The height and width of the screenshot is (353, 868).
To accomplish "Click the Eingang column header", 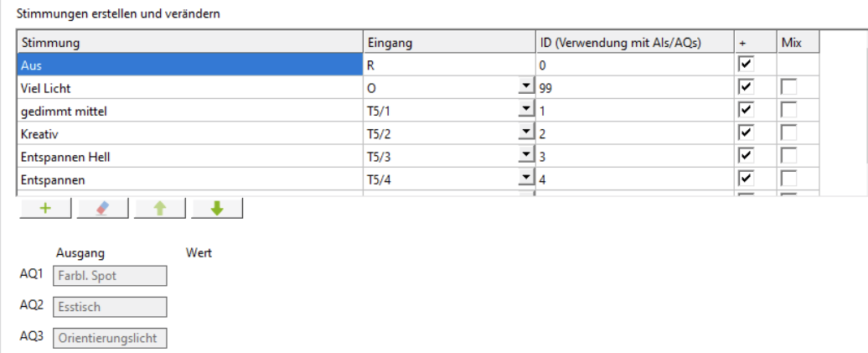I will point(449,42).
